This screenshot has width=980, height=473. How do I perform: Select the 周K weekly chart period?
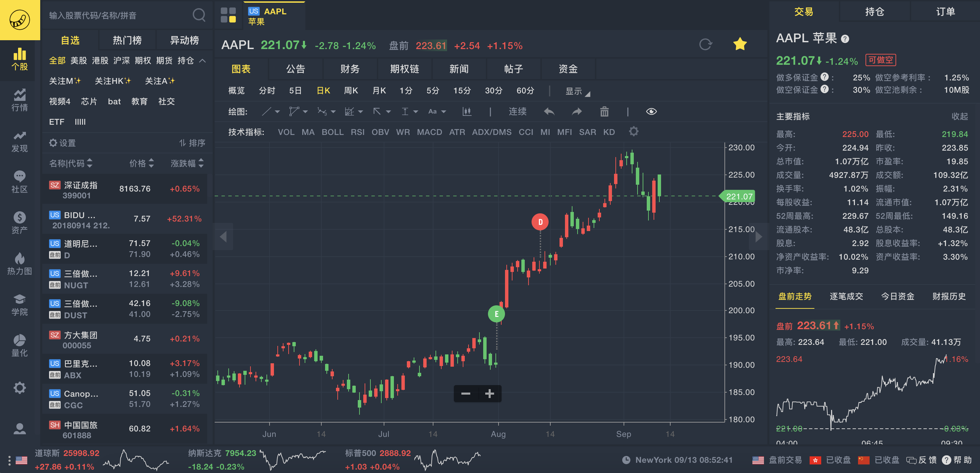[x=351, y=91]
